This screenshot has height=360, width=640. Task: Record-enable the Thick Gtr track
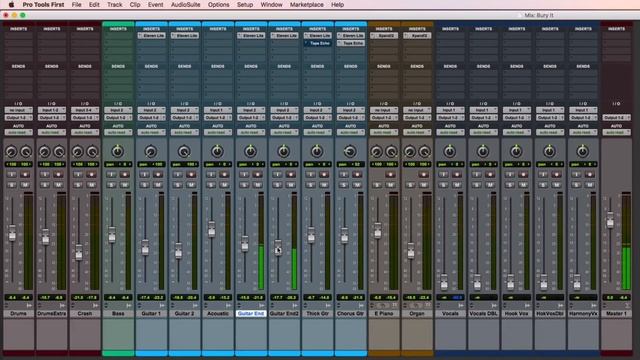point(324,175)
